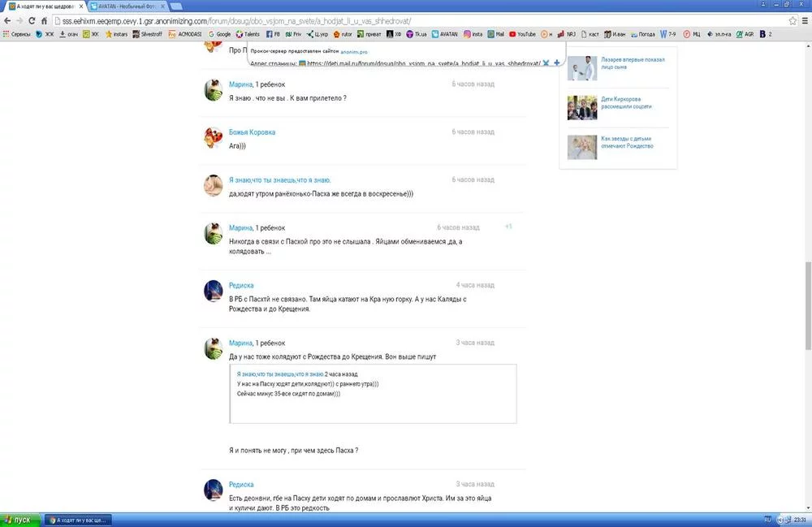The width and height of the screenshot is (812, 527).
Task: Select the Chrome window taskbar button
Action: 78,520
